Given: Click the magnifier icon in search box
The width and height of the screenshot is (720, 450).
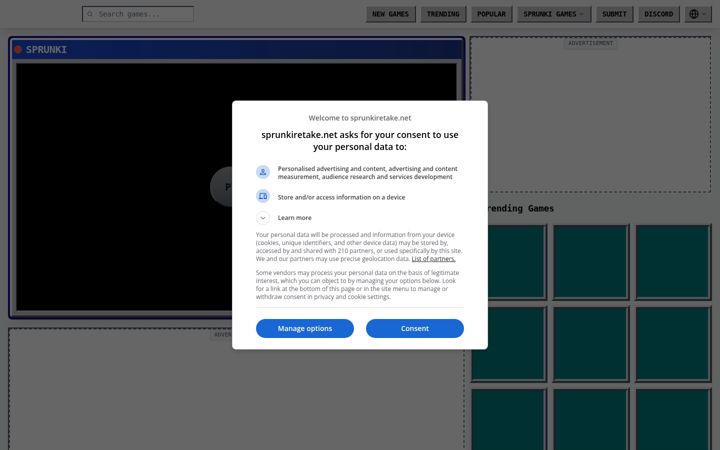Looking at the screenshot, I should (x=90, y=14).
